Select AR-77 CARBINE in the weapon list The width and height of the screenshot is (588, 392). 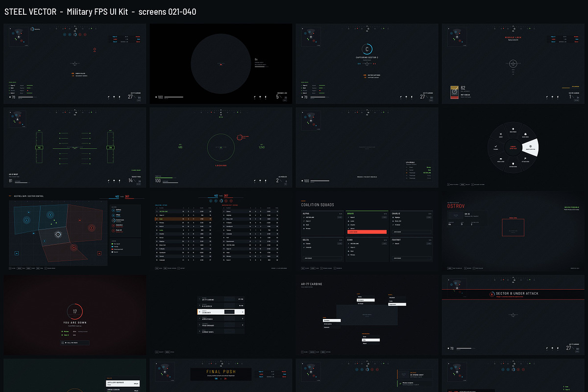221,299
